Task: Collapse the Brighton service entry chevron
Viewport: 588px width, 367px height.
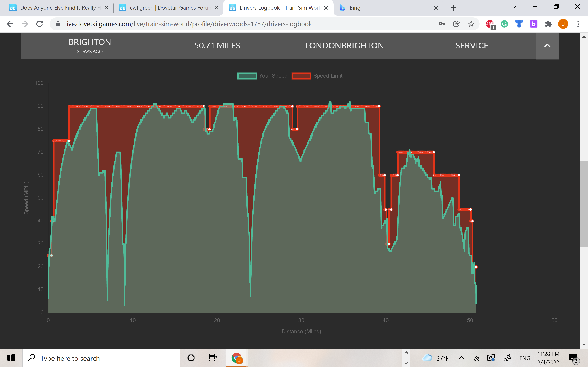Action: pyautogui.click(x=547, y=46)
